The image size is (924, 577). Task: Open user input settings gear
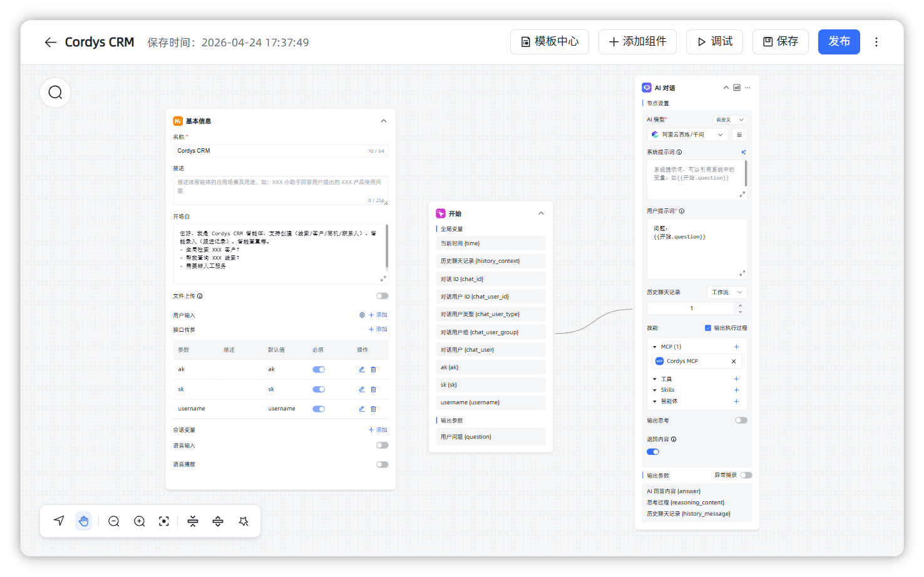[362, 315]
